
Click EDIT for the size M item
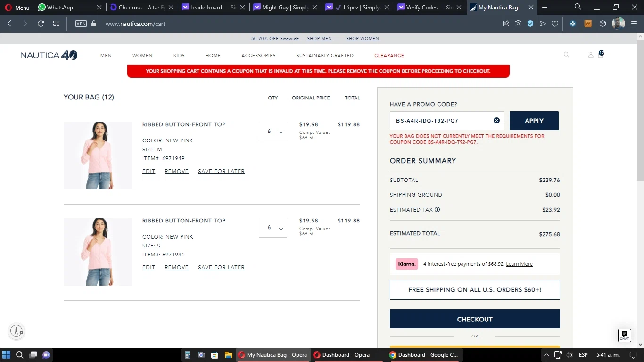(149, 171)
